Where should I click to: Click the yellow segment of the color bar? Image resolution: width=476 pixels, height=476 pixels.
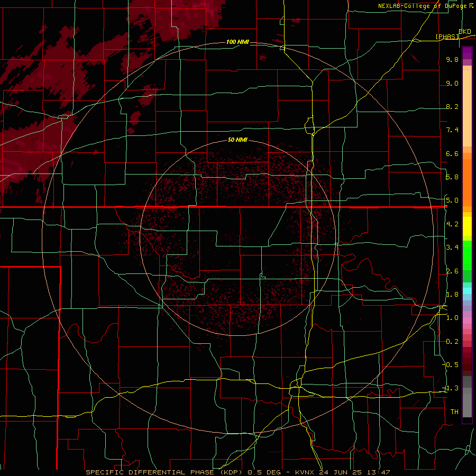click(467, 226)
